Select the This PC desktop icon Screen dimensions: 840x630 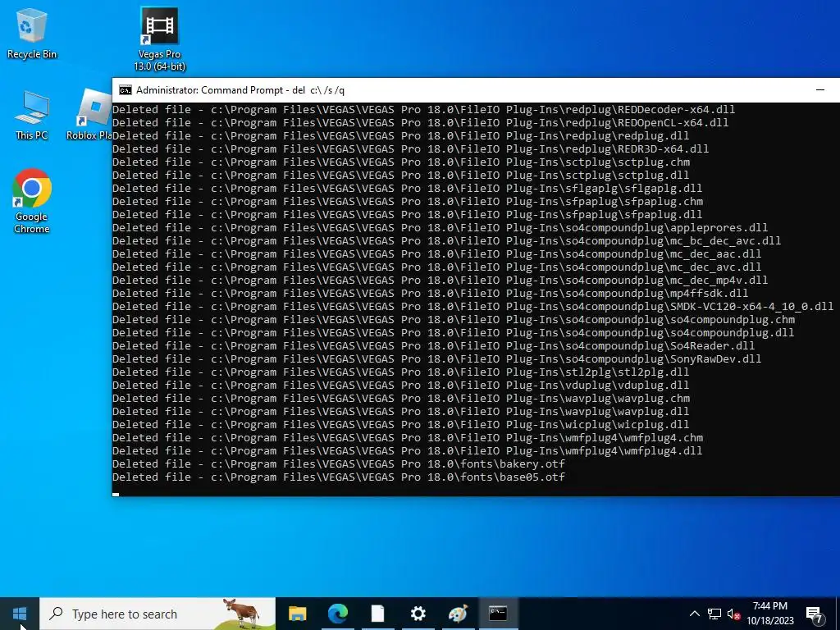[32, 115]
